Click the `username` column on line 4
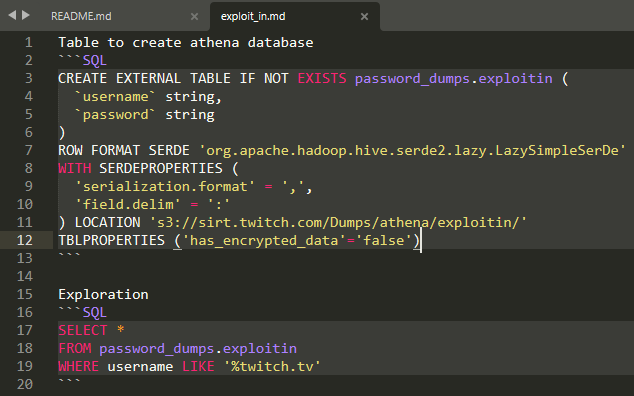Screen dimensions: 634x396 115,97
